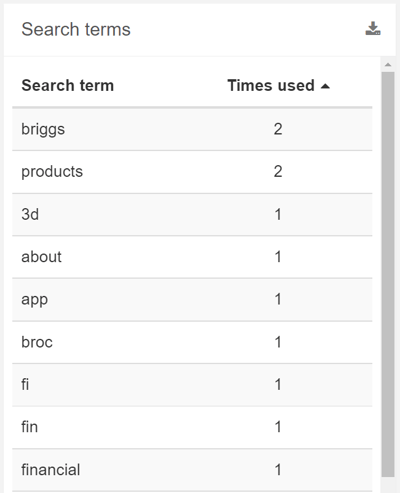Select the products search term row

pos(192,172)
